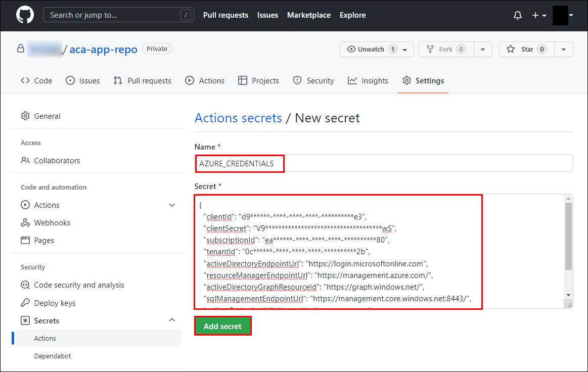Click Secrets in the sidebar

coord(47,320)
